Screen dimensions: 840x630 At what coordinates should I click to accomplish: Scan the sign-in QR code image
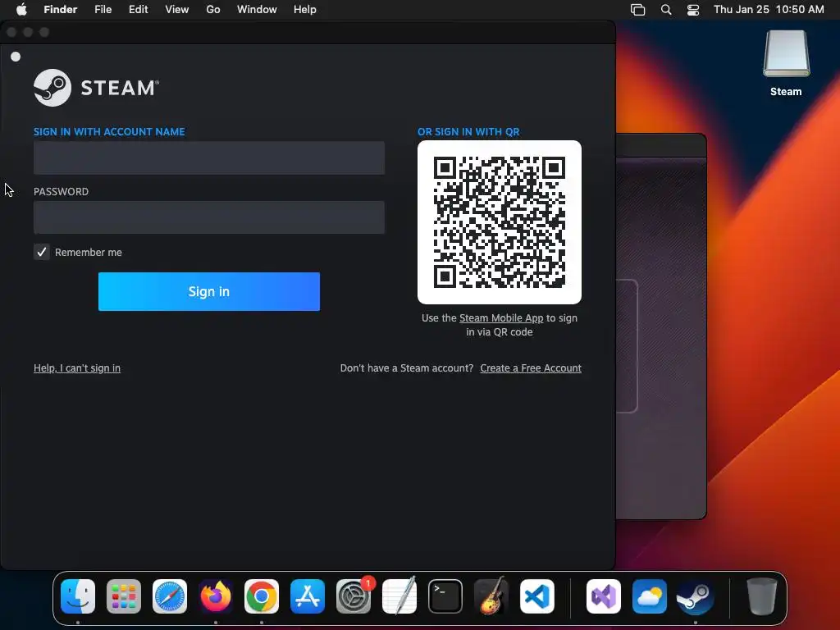(500, 222)
